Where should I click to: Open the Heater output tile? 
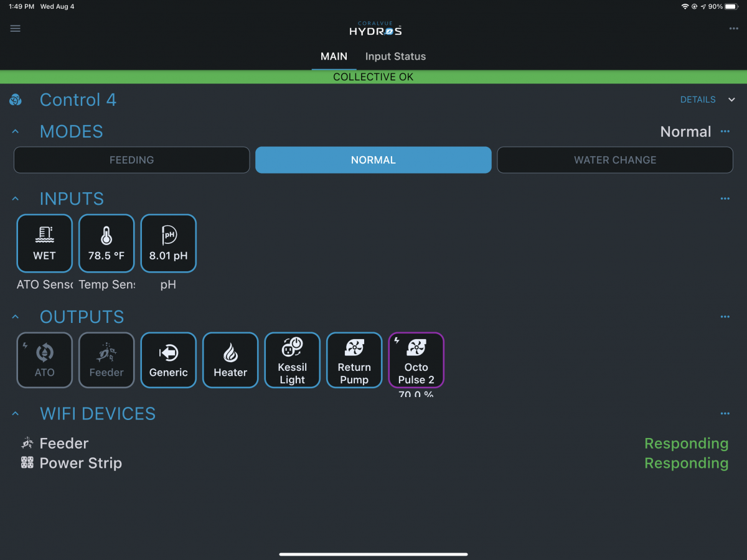230,360
